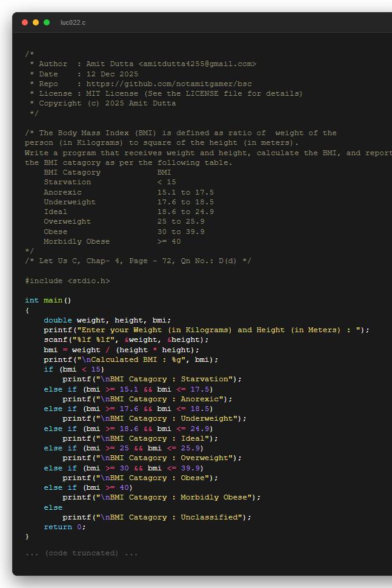Click the date 12 Dec 2025
The width and height of the screenshot is (392, 588).
(x=112, y=74)
